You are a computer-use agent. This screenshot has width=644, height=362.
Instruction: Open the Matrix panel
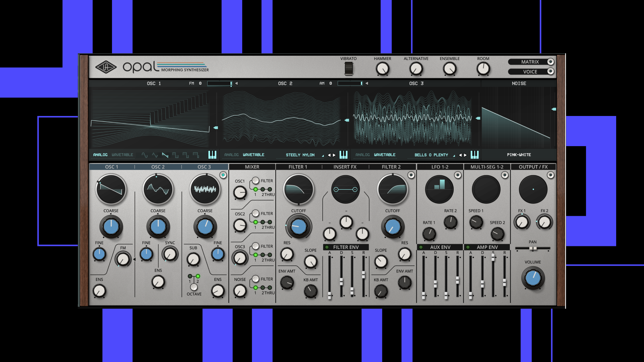pos(530,62)
